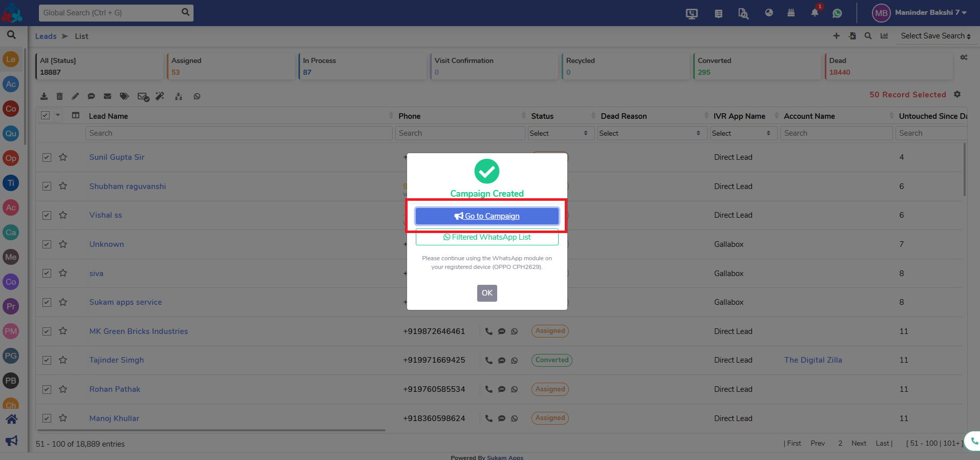Uncheck the select-all header checkbox
The image size is (980, 460).
click(45, 115)
